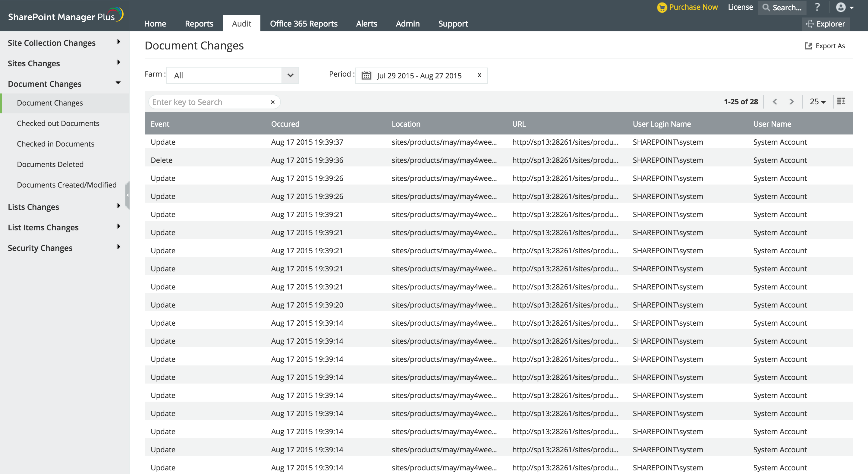Go to the next page of results
This screenshot has width=868, height=474.
pyautogui.click(x=791, y=102)
